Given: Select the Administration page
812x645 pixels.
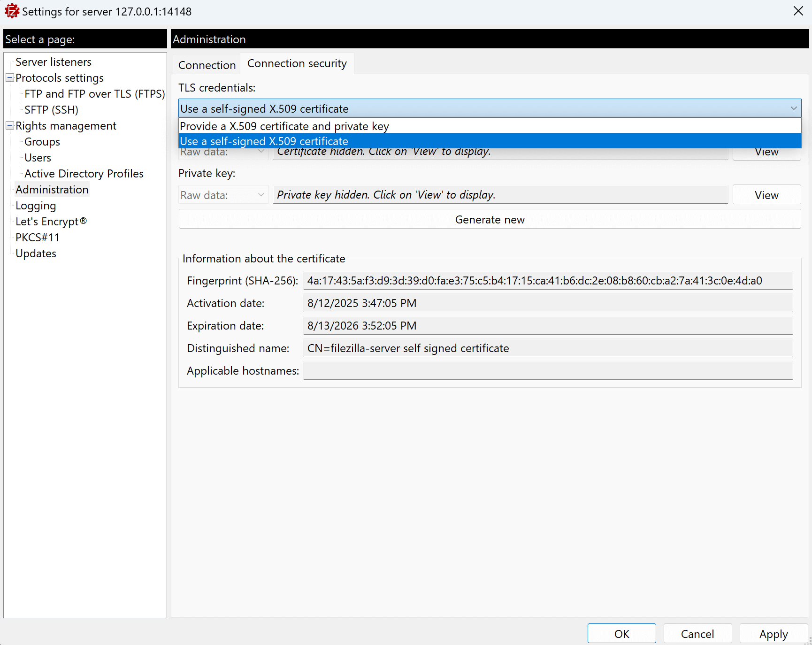Looking at the screenshot, I should click(52, 190).
